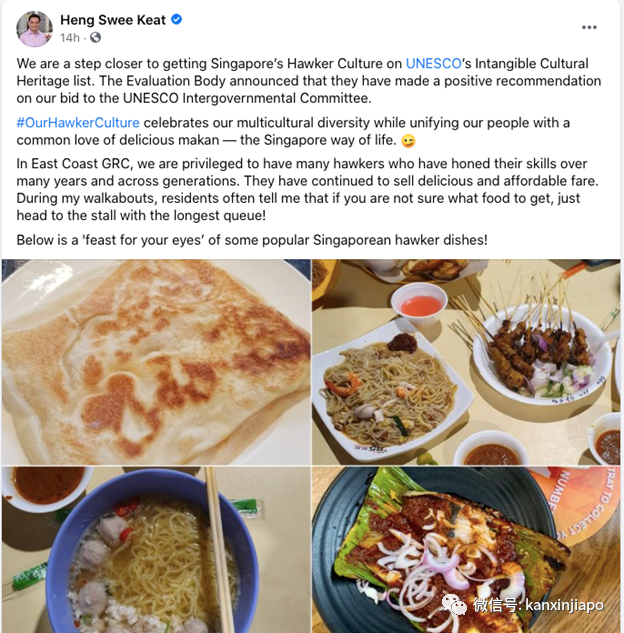This screenshot has width=624, height=633.
Task: Open the roti prata photo
Action: (x=156, y=362)
